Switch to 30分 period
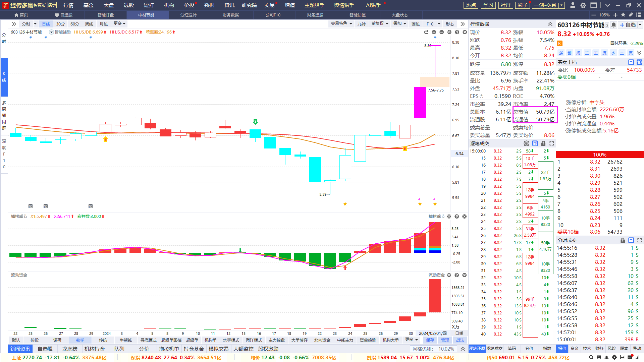The height and width of the screenshot is (362, 644). pos(60,24)
